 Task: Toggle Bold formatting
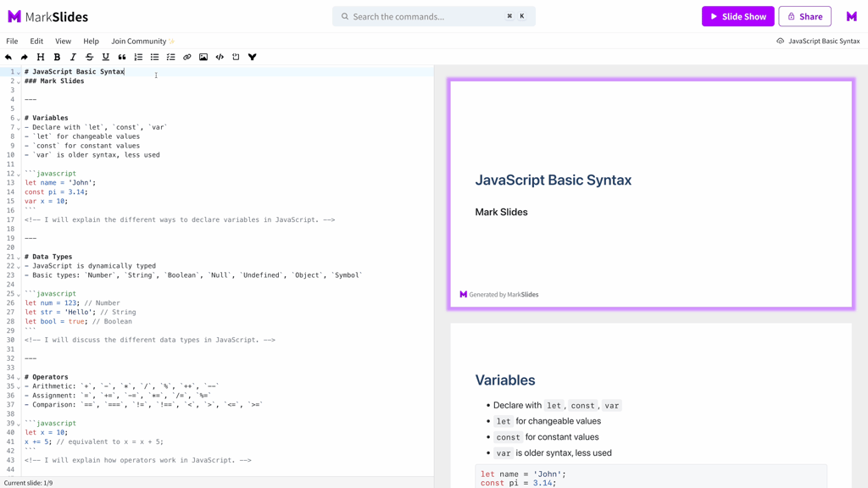(x=57, y=57)
